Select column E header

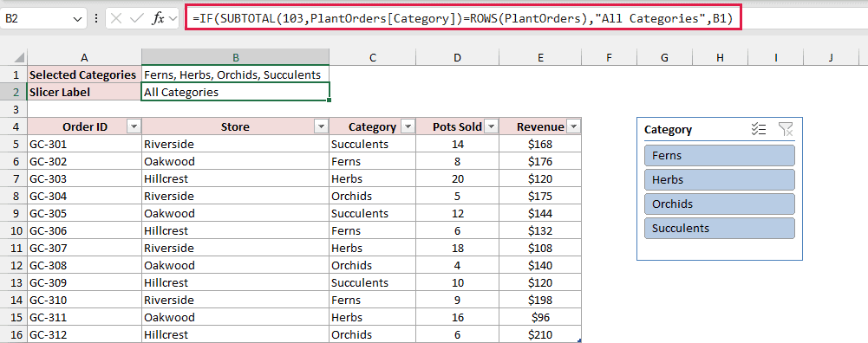click(x=539, y=57)
